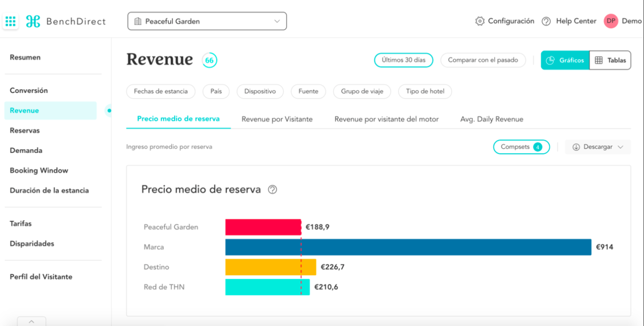Screen dimensions: 644x326
Task: Open Disparidades in sidebar
Action: click(x=32, y=243)
